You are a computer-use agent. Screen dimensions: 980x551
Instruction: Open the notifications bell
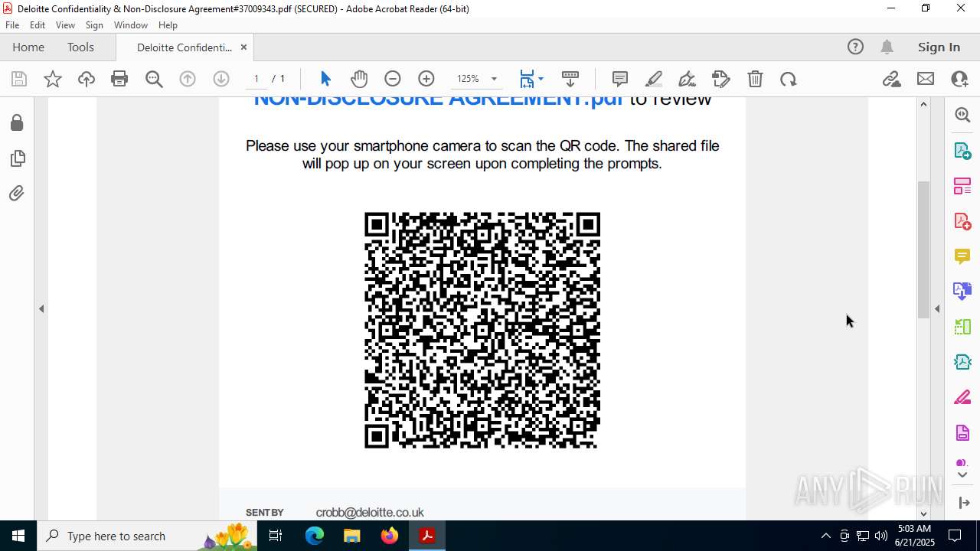(887, 47)
